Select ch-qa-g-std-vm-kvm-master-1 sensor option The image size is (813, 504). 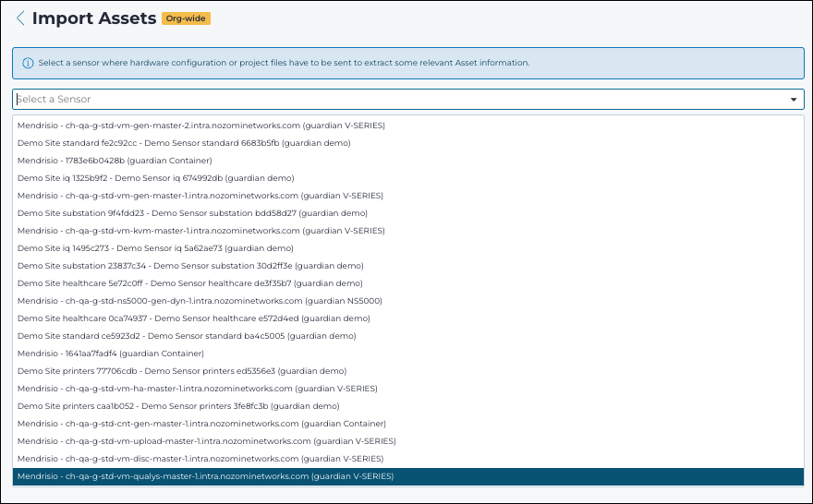coord(408,231)
